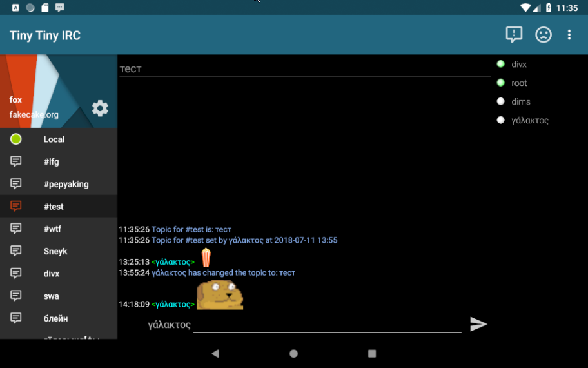Click the white status dot for user dims
The image size is (588, 368).
500,101
